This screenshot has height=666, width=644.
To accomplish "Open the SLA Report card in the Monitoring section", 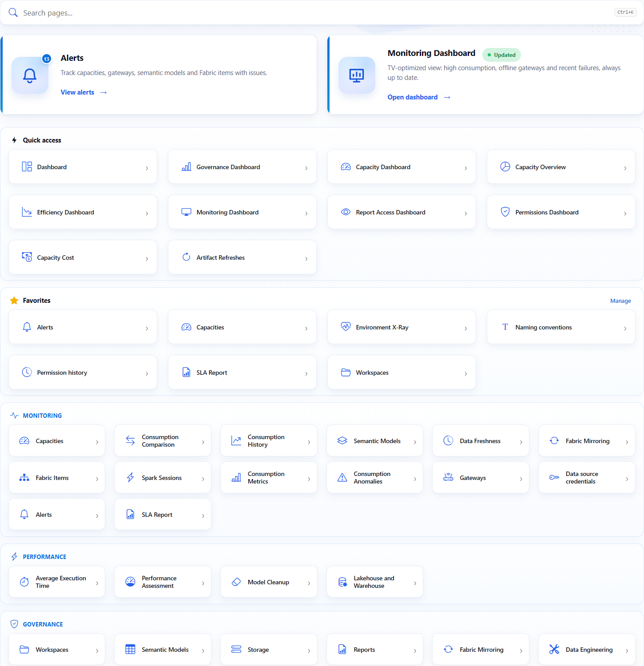I will click(x=163, y=514).
